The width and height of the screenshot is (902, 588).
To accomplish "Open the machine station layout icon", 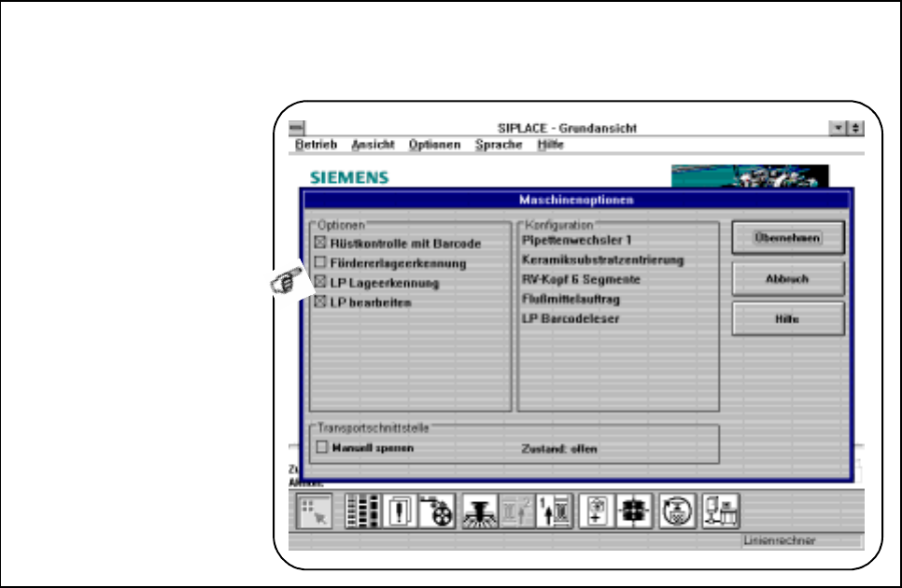I will click(x=721, y=511).
